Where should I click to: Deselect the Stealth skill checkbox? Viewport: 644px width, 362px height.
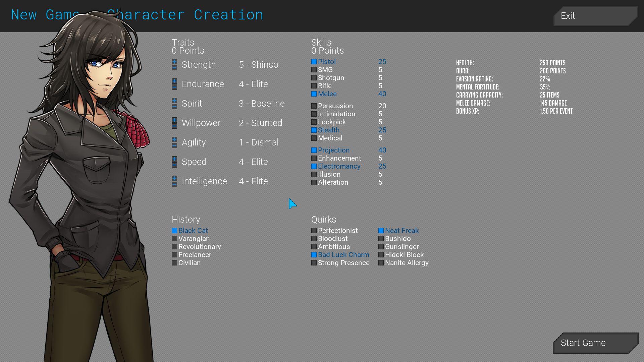pyautogui.click(x=314, y=130)
